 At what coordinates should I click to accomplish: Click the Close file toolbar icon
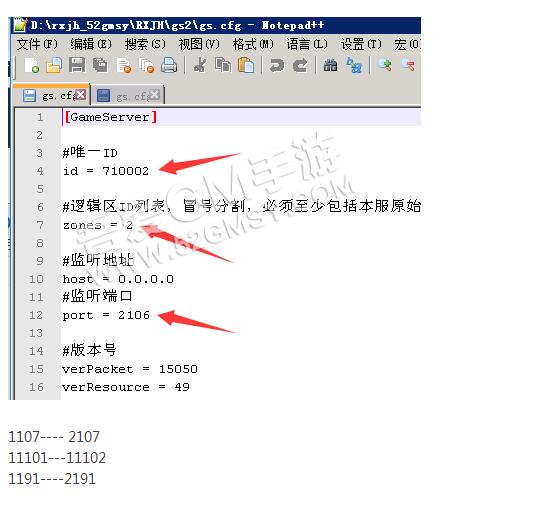[123, 66]
